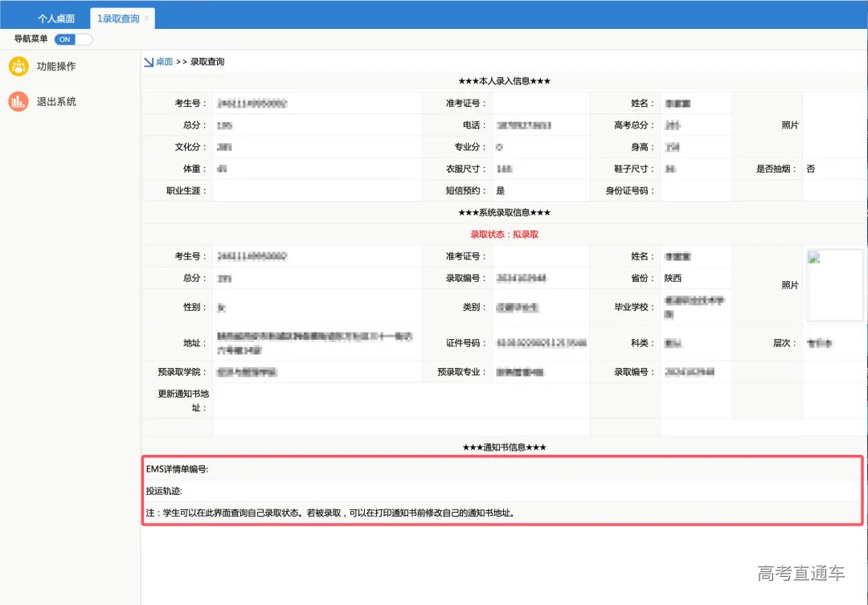
Task: Toggle the 导航菜单 ON switch
Action: coord(73,39)
